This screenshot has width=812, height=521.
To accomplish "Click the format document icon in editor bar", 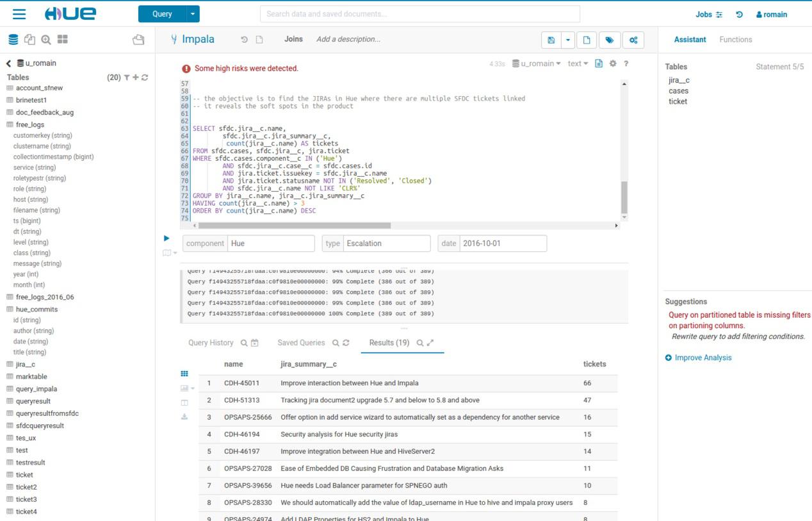I will [x=599, y=63].
